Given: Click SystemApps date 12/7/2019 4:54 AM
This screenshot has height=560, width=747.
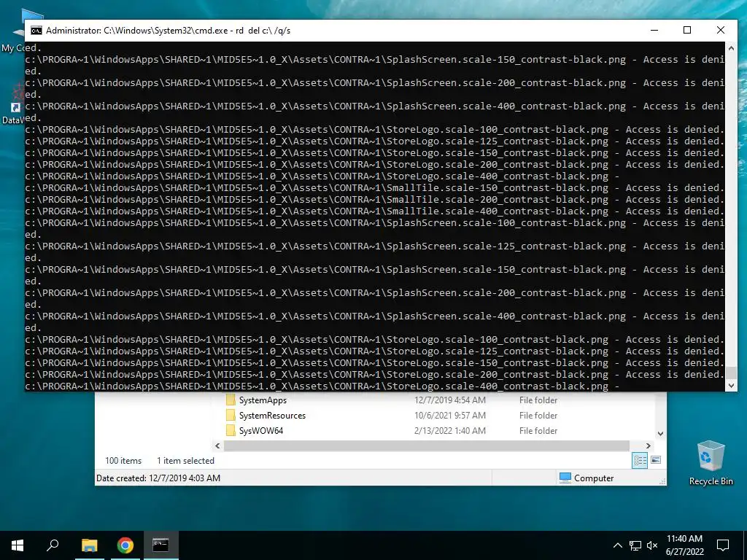Looking at the screenshot, I should tap(450, 400).
